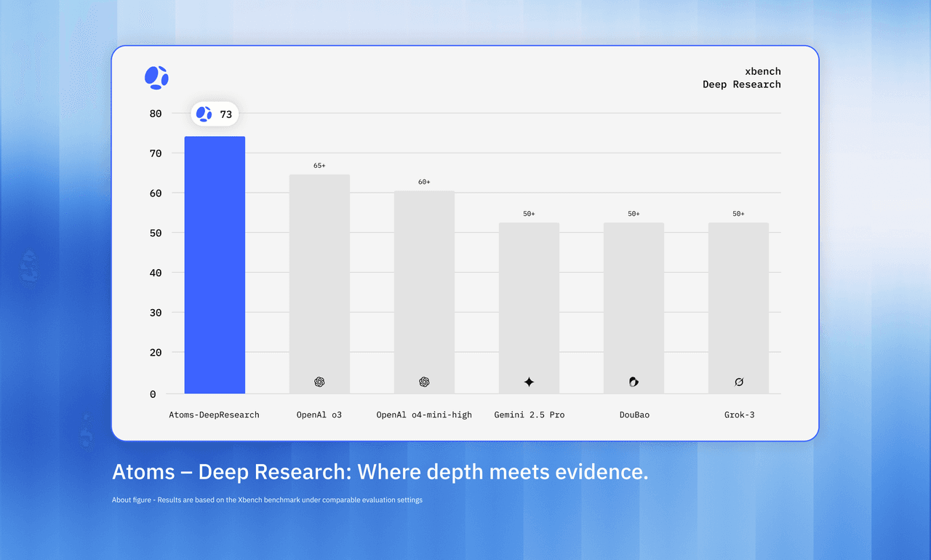Expand the 65+ label above the OpenAI o3 bar

click(319, 165)
